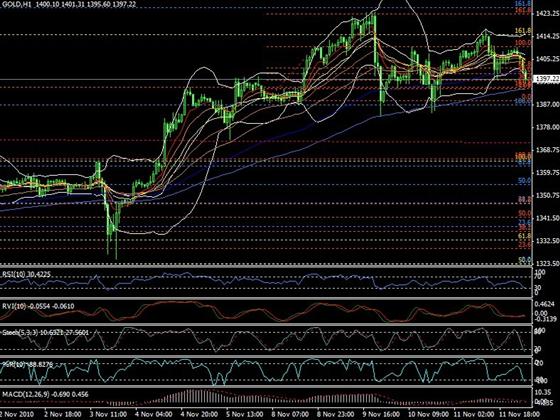Select the 1350.75 price scale value
Viewport: 560px width, 420px height.
[x=548, y=195]
